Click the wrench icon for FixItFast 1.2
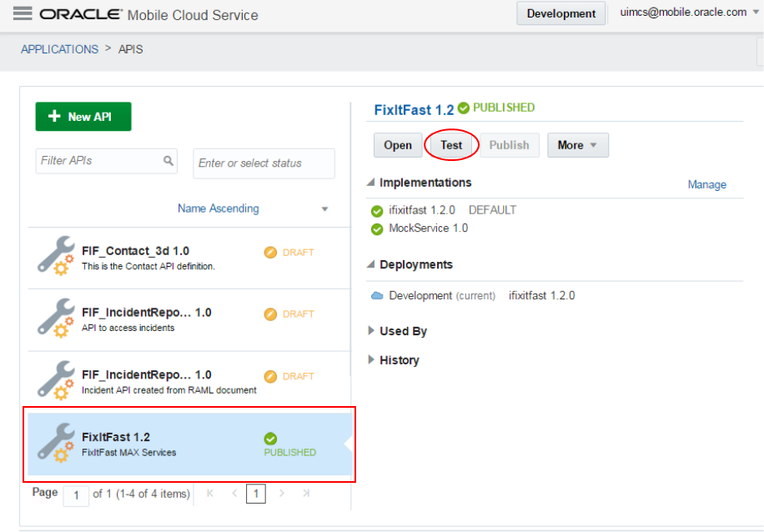The height and width of the screenshot is (532, 764). tap(56, 442)
